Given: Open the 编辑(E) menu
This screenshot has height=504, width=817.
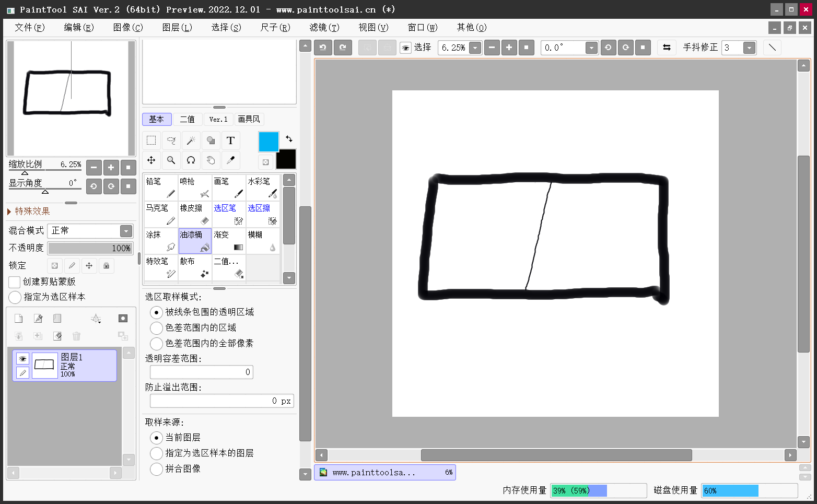Looking at the screenshot, I should [79, 27].
